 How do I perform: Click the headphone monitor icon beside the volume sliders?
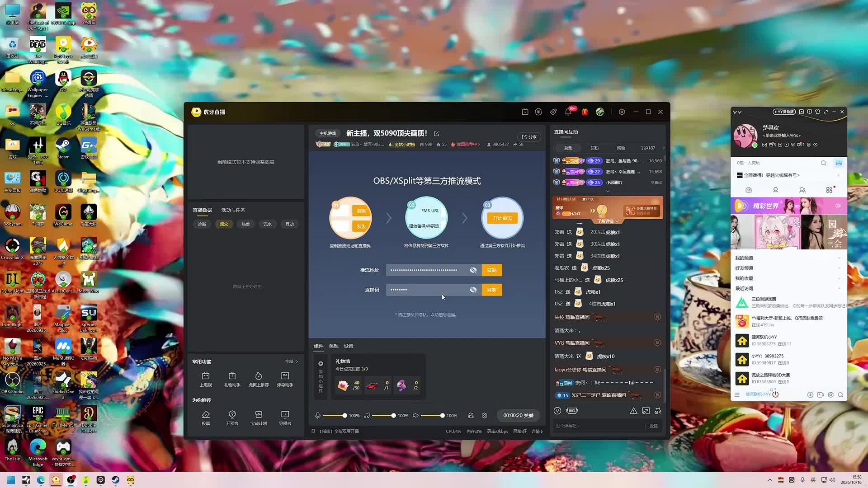tap(471, 416)
